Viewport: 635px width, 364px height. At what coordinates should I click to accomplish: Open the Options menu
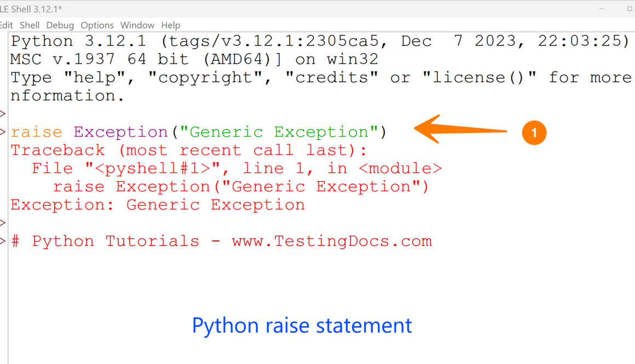point(97,25)
